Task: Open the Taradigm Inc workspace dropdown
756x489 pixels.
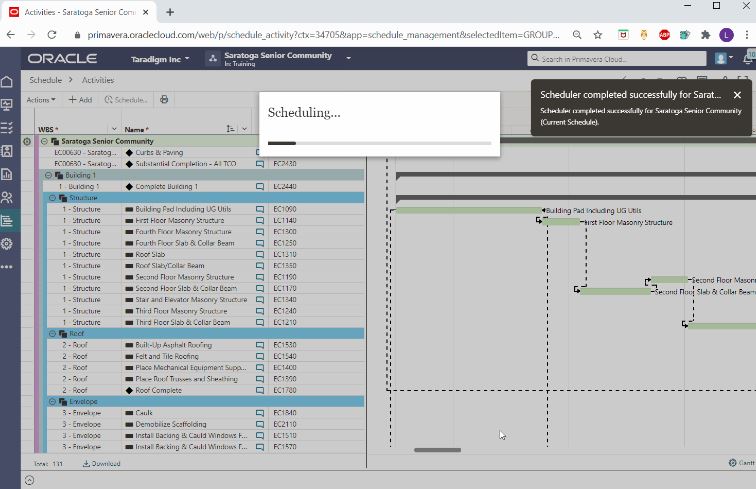Action: pos(160,59)
